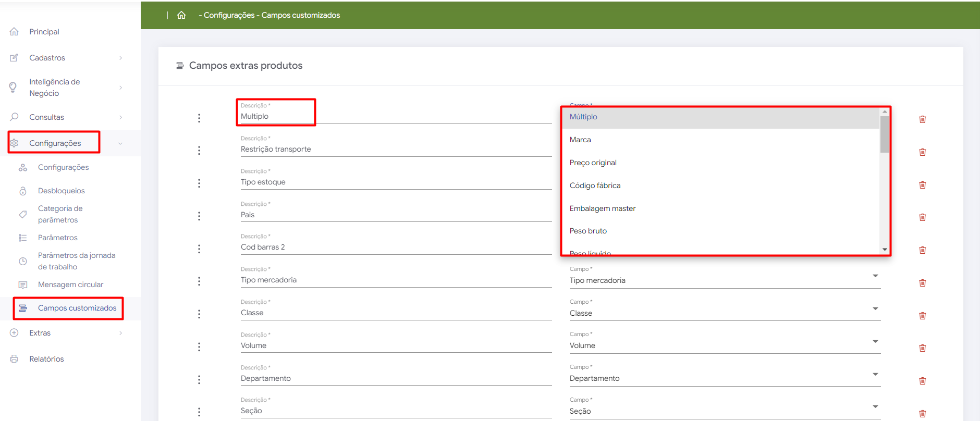Go to Parâmetros in the sidebar
The width and height of the screenshot is (980, 421).
click(x=57, y=238)
